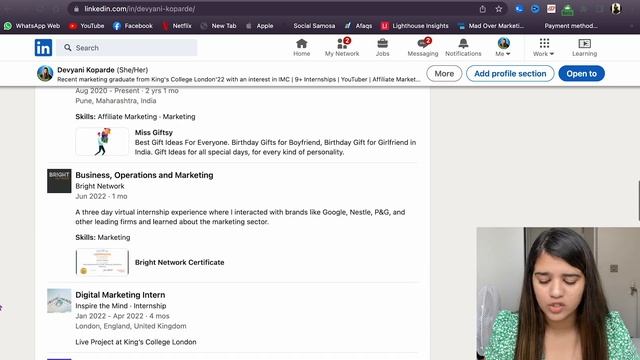640x360 pixels.
Task: Open WhatsApp Web bookmark
Action: pos(32,26)
